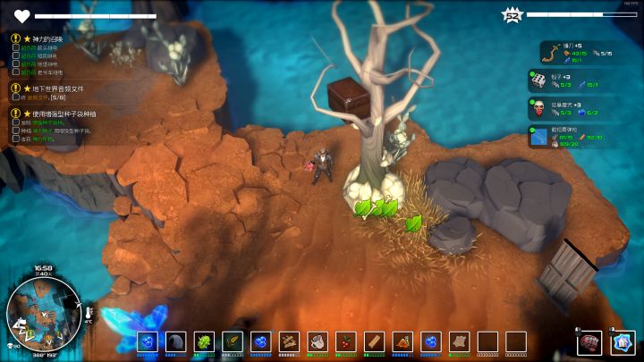
Task: Tick the 种植 planting objective checkbox
Action: coord(15,130)
